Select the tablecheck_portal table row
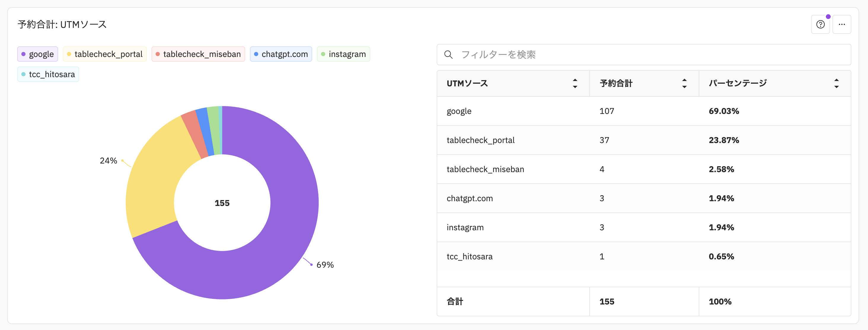This screenshot has height=330, width=868. [644, 140]
